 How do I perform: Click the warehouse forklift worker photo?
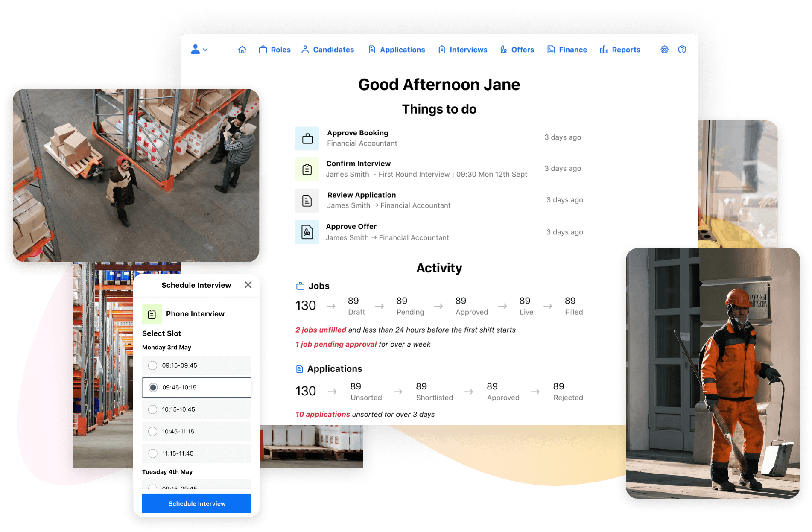(x=136, y=175)
